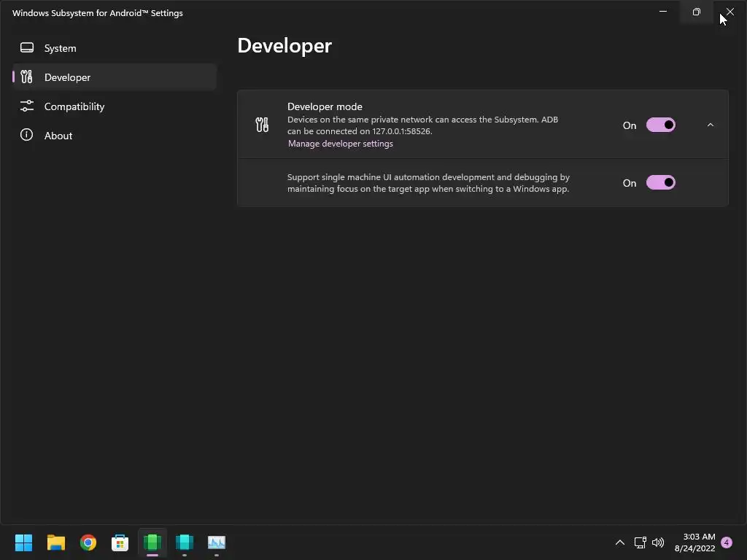
Task: Select the Developer sidebar item
Action: point(115,77)
